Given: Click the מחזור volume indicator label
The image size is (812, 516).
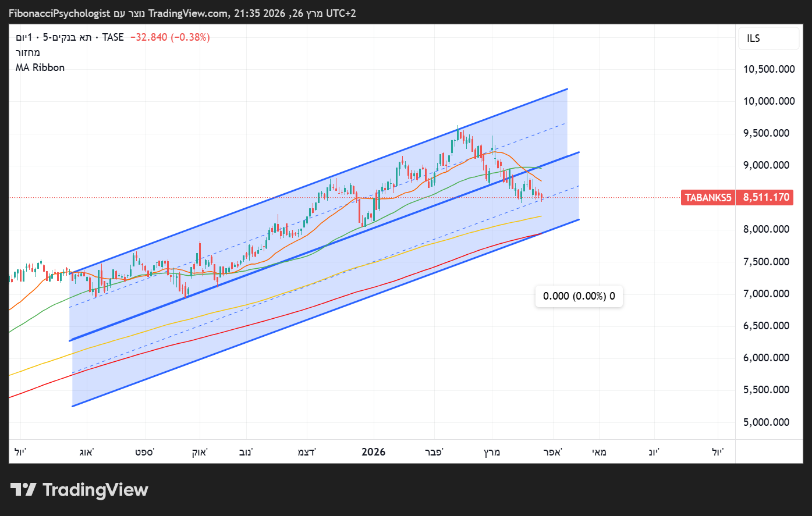Looking at the screenshot, I should 28,52.
